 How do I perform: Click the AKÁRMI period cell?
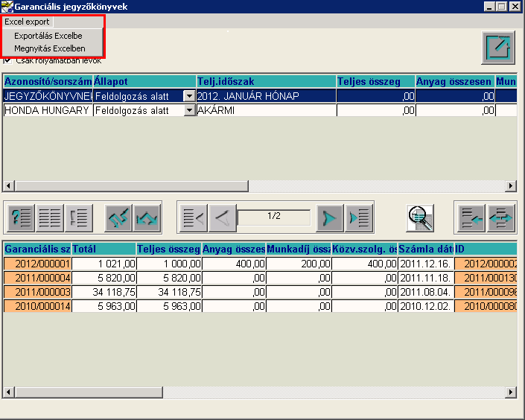pos(266,110)
